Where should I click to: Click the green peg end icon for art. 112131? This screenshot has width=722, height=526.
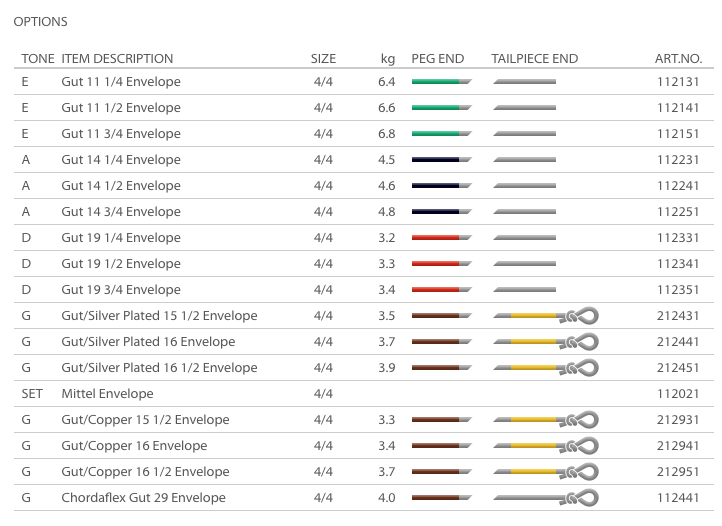(x=441, y=82)
